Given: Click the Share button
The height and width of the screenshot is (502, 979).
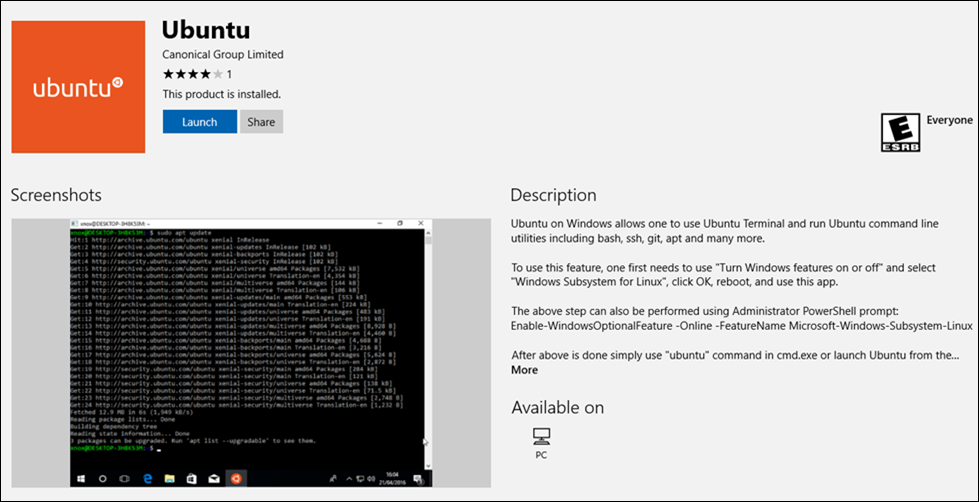Looking at the screenshot, I should click(261, 122).
